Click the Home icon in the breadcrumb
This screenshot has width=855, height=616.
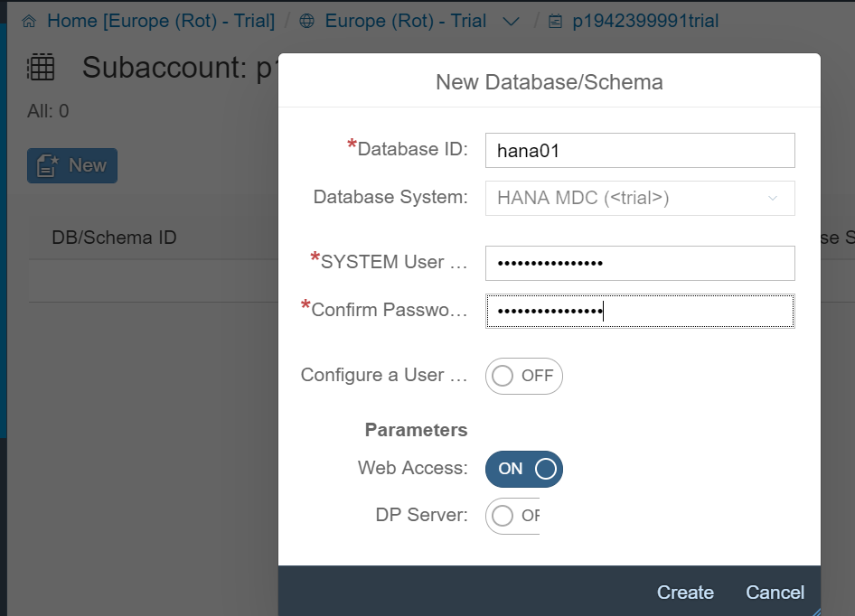click(x=30, y=21)
